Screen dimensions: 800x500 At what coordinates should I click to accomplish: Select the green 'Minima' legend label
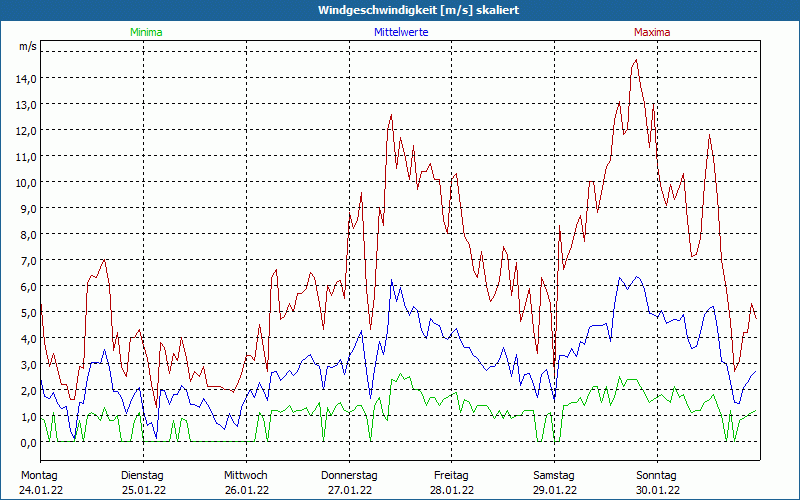(146, 32)
